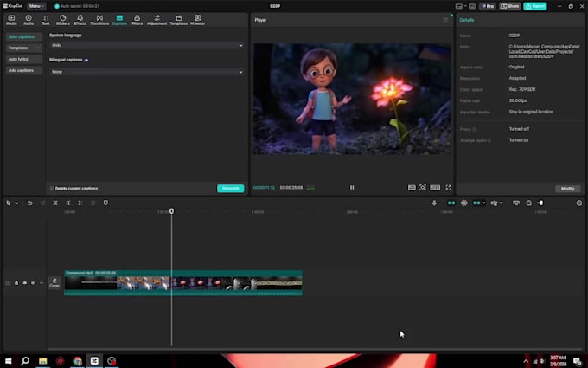
Task: Adjust the timeline zoom slider
Action: (540, 203)
